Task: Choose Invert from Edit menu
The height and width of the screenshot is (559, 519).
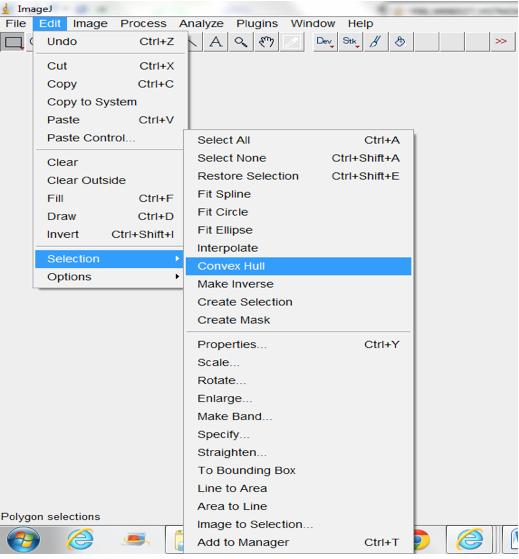Action: click(109, 234)
